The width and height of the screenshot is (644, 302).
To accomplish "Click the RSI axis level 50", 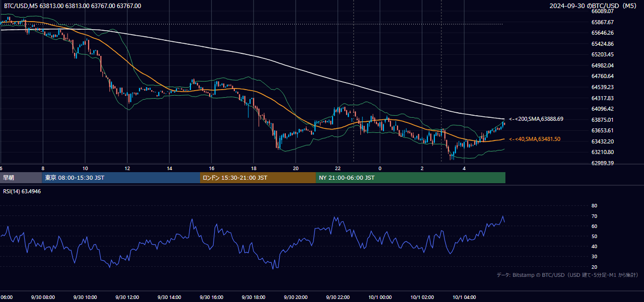I will click(x=594, y=237).
